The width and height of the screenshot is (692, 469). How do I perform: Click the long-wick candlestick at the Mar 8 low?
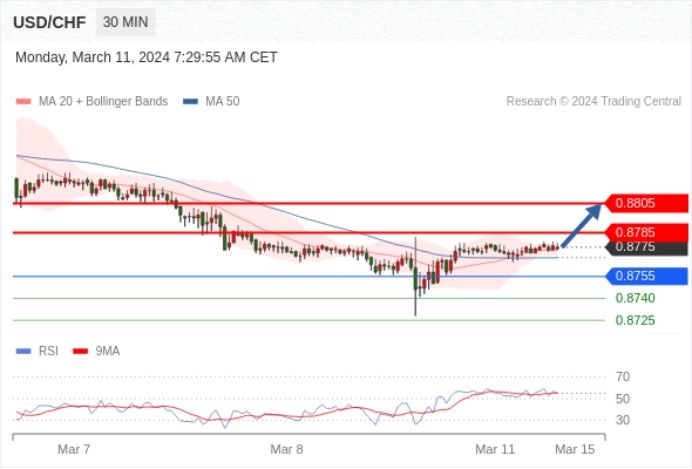[415, 277]
